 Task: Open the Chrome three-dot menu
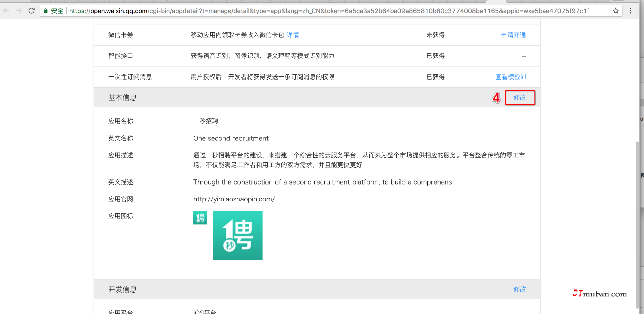point(631,11)
